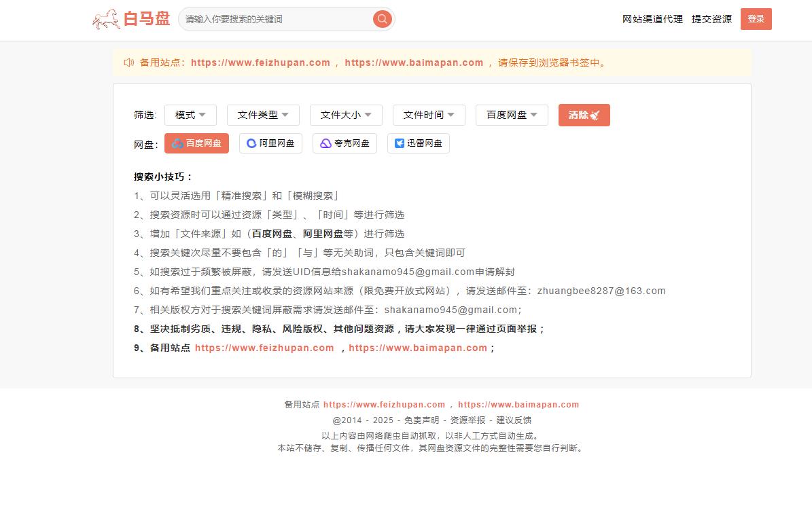Open the 文件时间 dropdown
This screenshot has height=508, width=812.
(429, 115)
